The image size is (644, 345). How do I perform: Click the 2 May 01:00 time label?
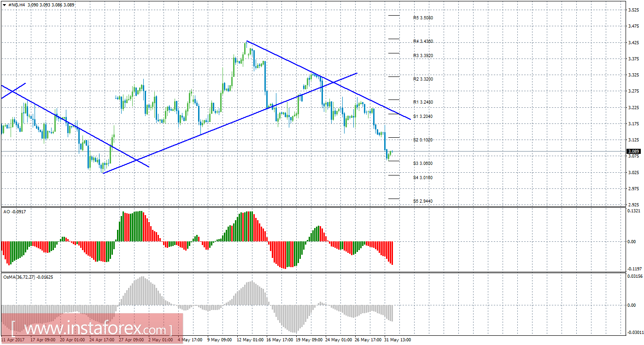[161, 340]
